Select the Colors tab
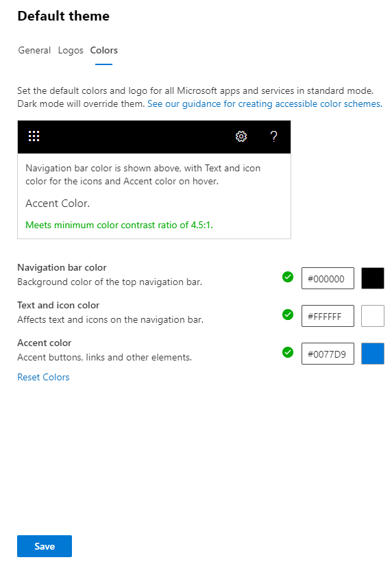This screenshot has width=392, height=564. pos(104,50)
